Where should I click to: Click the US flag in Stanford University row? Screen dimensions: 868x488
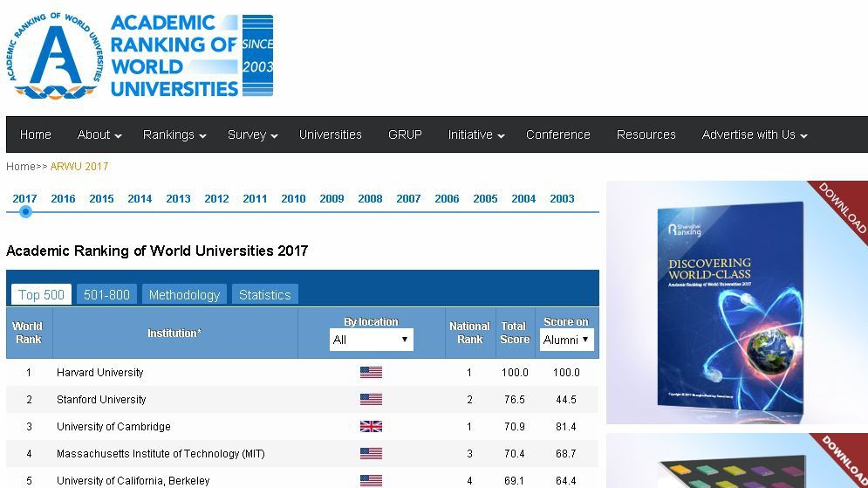371,399
